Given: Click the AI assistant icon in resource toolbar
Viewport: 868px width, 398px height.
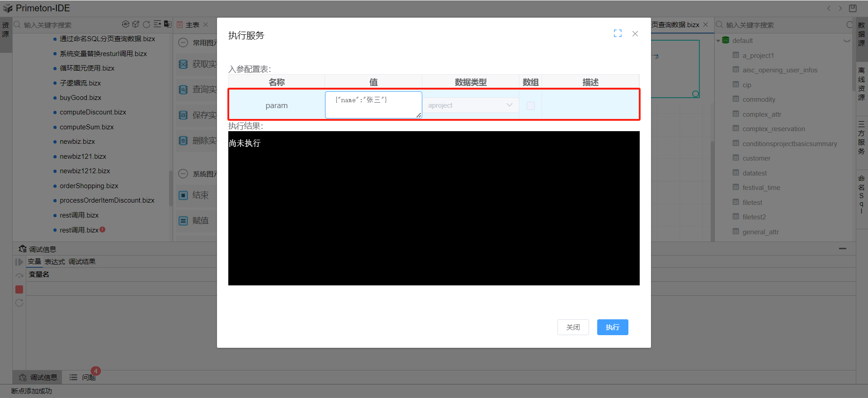Looking at the screenshot, I should click(126, 24).
